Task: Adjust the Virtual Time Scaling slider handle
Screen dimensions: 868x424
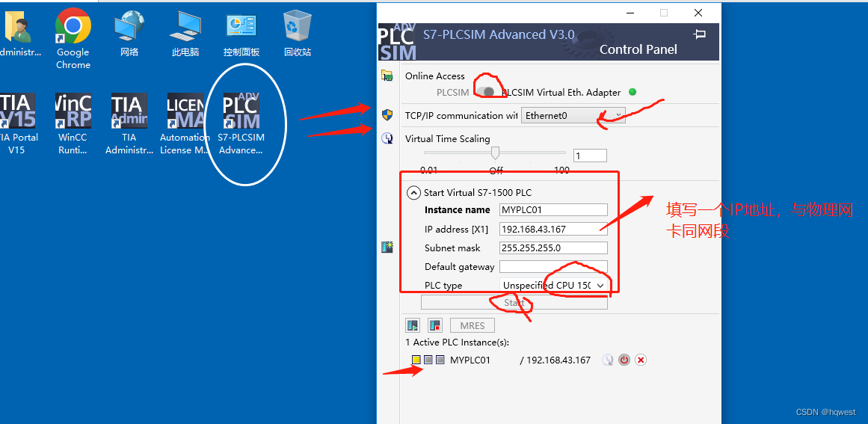Action: click(496, 153)
